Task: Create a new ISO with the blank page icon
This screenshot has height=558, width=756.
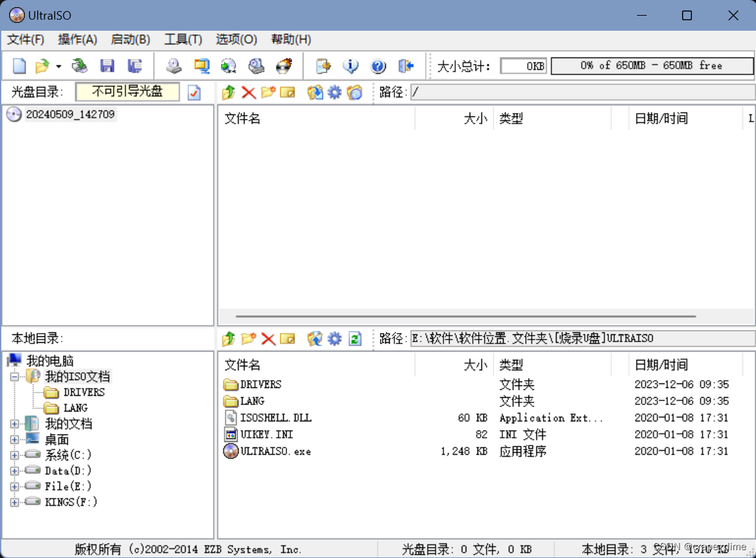Action: pos(19,65)
